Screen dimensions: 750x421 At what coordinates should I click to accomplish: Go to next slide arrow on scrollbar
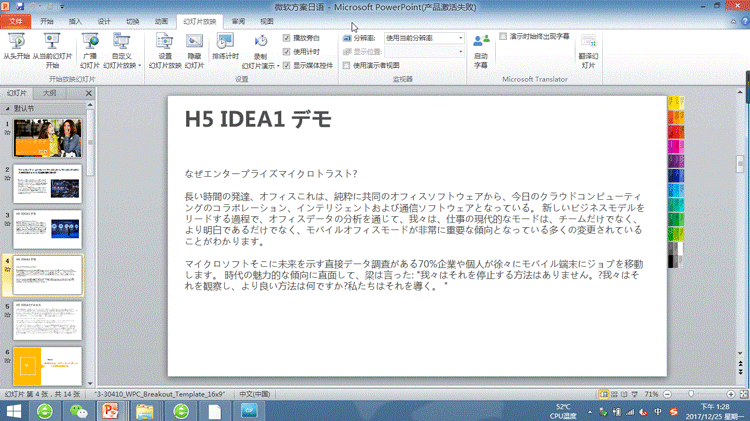tap(740, 372)
